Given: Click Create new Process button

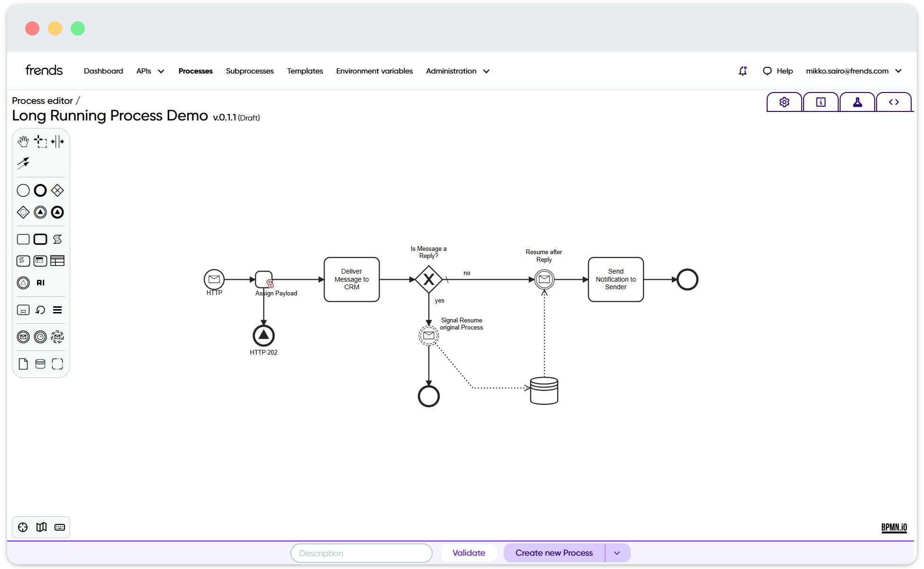Looking at the screenshot, I should point(554,553).
